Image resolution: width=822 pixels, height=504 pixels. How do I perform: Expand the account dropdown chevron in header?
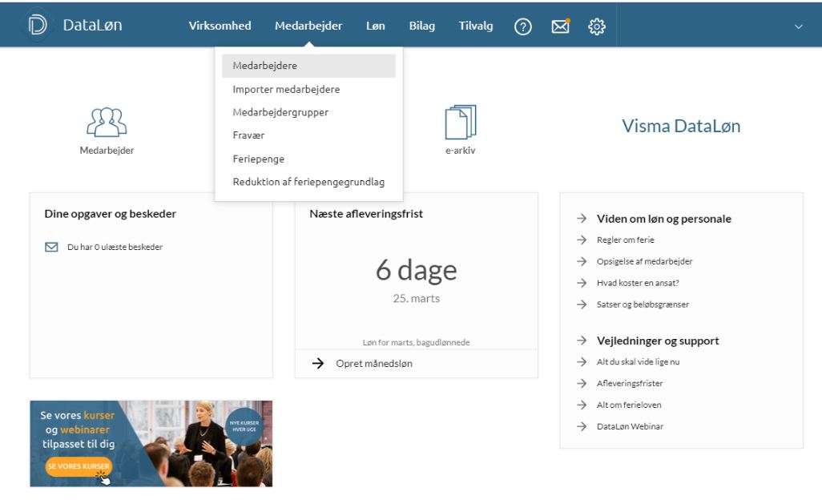(799, 26)
